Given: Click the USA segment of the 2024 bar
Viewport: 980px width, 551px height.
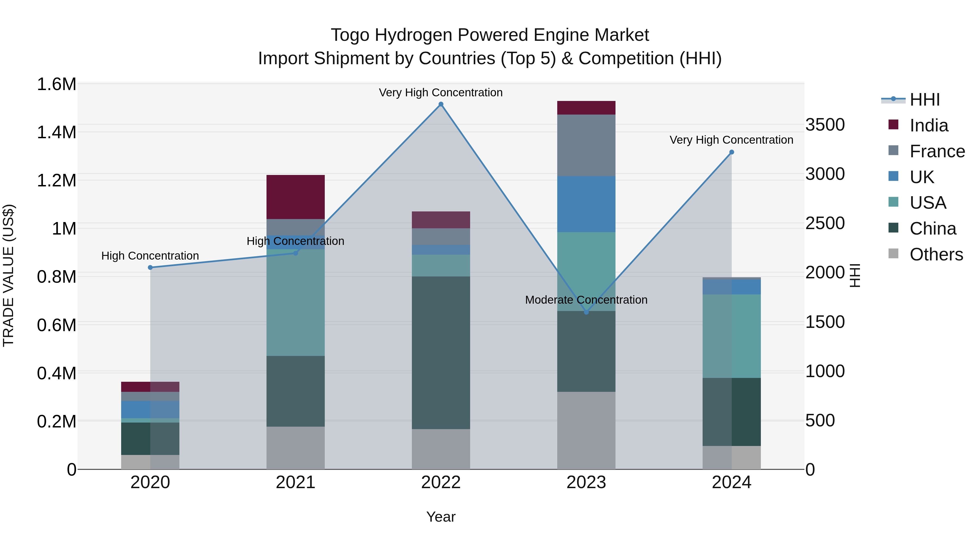Looking at the screenshot, I should coord(731,336).
